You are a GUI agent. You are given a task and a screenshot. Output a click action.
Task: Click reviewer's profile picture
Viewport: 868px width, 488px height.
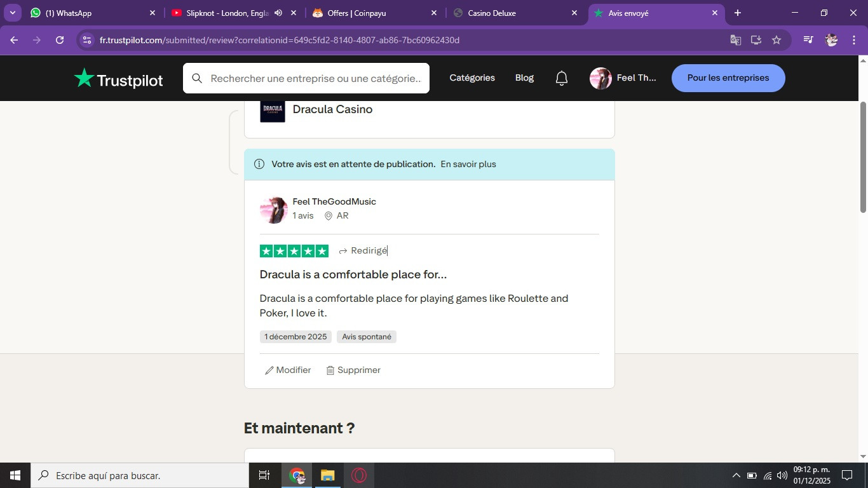point(274,210)
